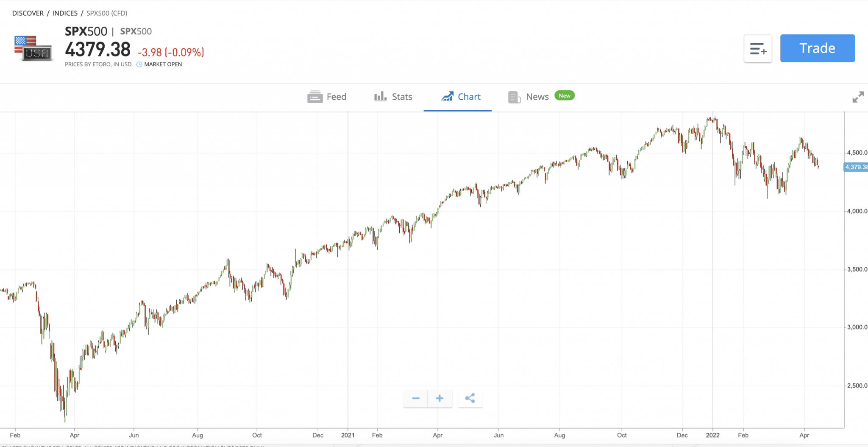Click the 4,000.00 price axis label

coord(857,211)
